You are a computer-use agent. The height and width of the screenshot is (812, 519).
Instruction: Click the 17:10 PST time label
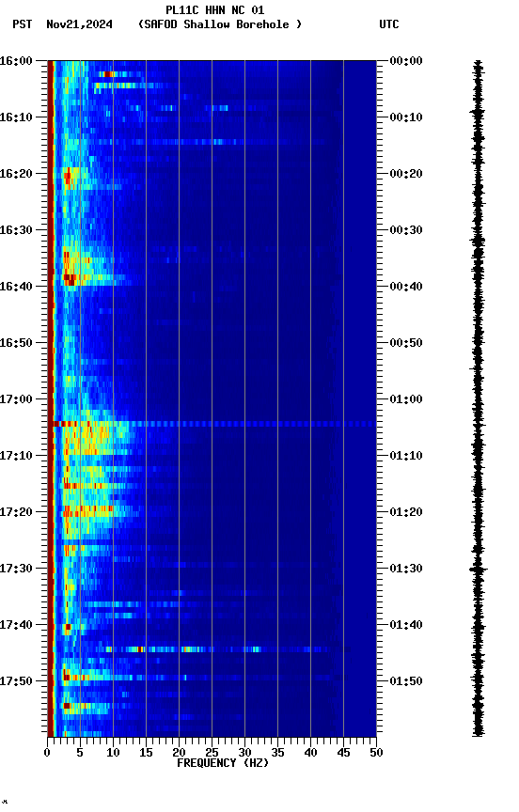click(16, 456)
